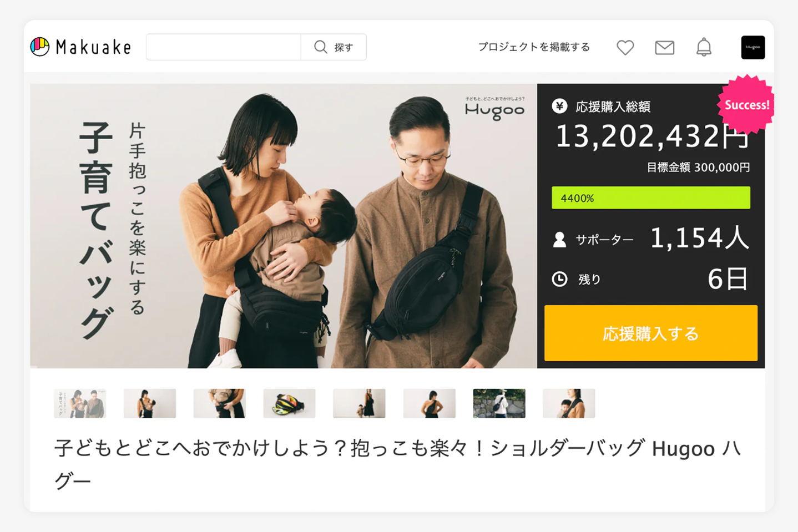
Task: Open the Hugoo account avatar menu
Action: click(x=753, y=48)
